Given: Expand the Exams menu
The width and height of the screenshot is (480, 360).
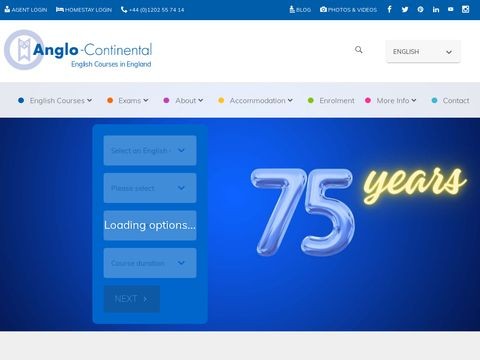Looking at the screenshot, I should [x=128, y=100].
